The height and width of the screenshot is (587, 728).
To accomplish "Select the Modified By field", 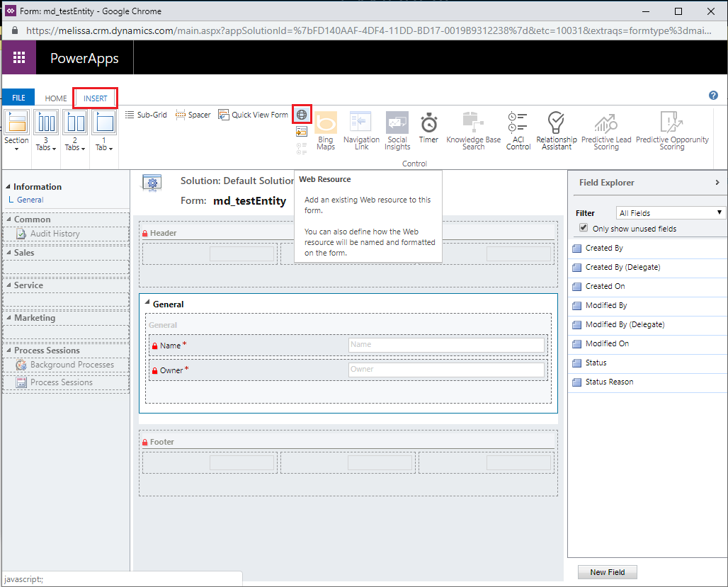I will [x=648, y=306].
